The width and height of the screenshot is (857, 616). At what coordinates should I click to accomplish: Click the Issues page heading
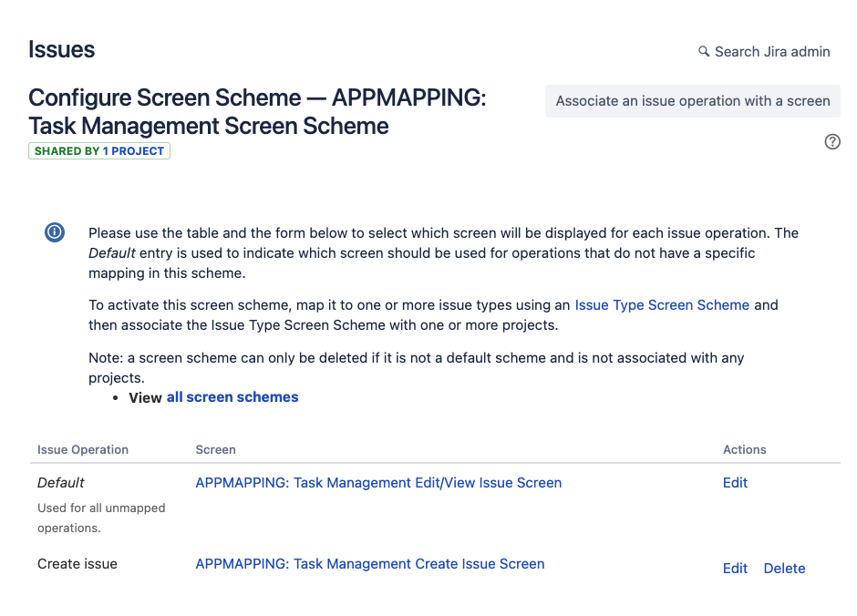coord(61,49)
